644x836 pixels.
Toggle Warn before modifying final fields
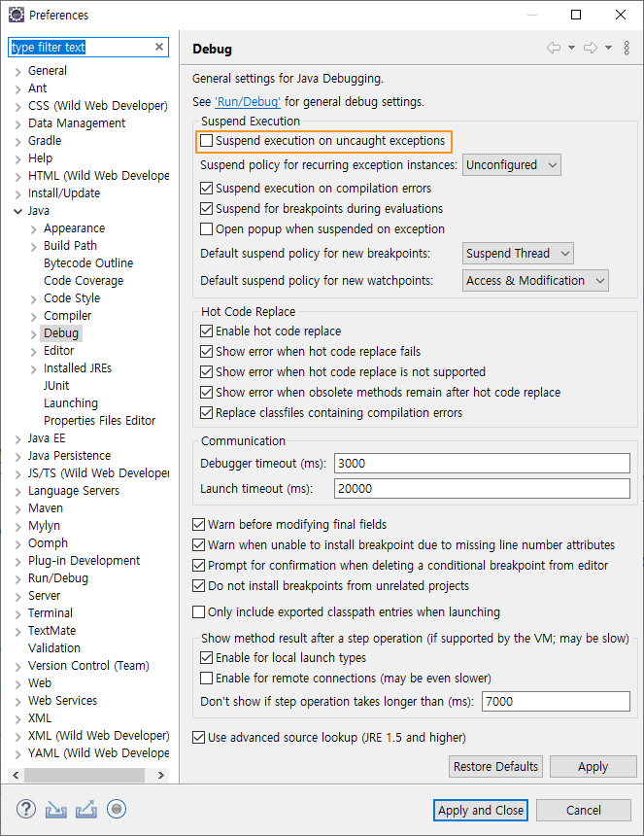click(199, 525)
